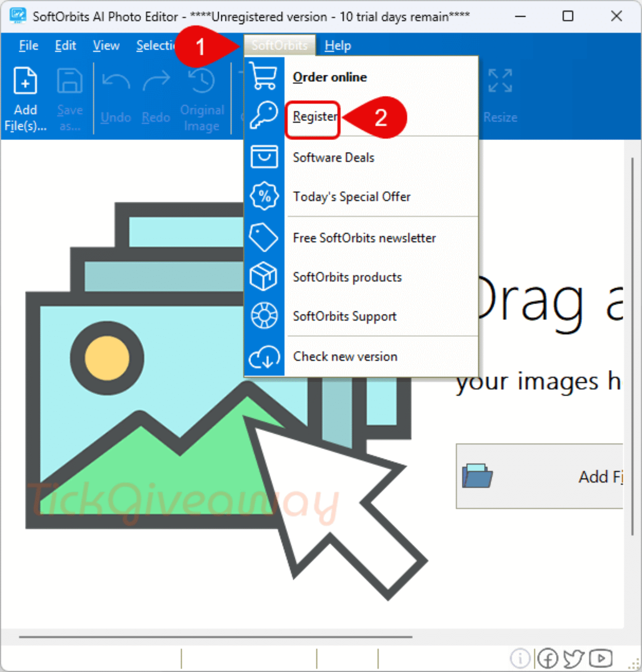Open the Twitter icon in status bar
This screenshot has width=642, height=672.
pyautogui.click(x=573, y=658)
